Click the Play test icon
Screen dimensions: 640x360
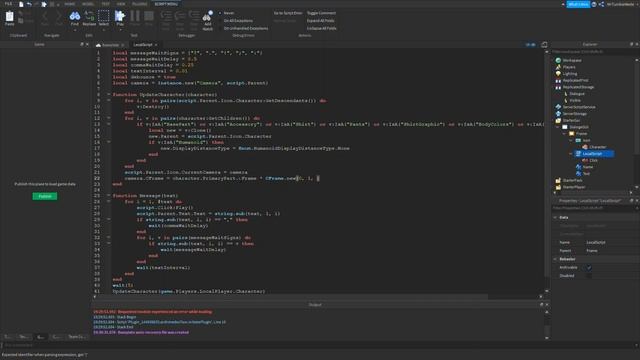pos(120,16)
